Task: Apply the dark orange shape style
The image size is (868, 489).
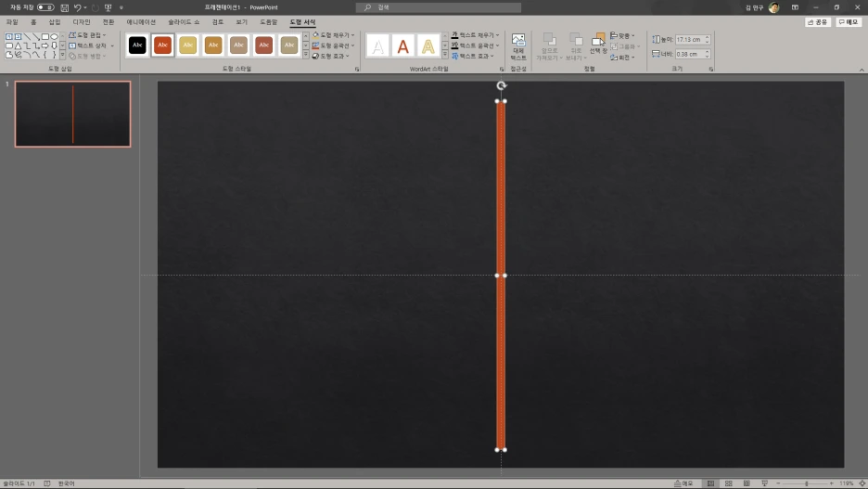Action: (213, 45)
